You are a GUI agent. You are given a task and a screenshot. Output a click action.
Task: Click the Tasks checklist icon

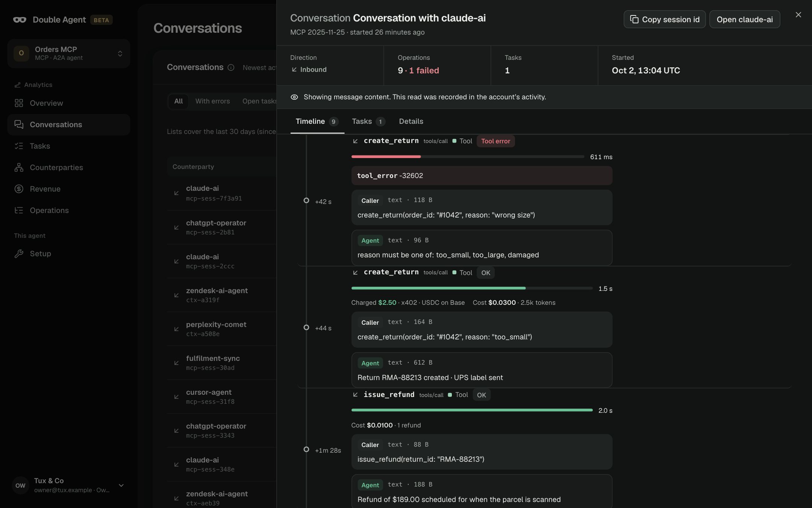[x=19, y=146]
